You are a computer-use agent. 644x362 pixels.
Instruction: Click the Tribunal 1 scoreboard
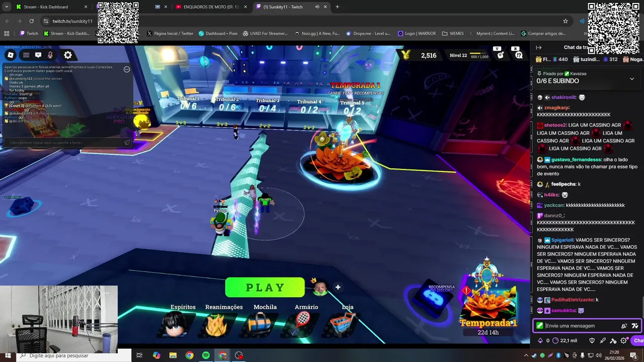click(188, 103)
